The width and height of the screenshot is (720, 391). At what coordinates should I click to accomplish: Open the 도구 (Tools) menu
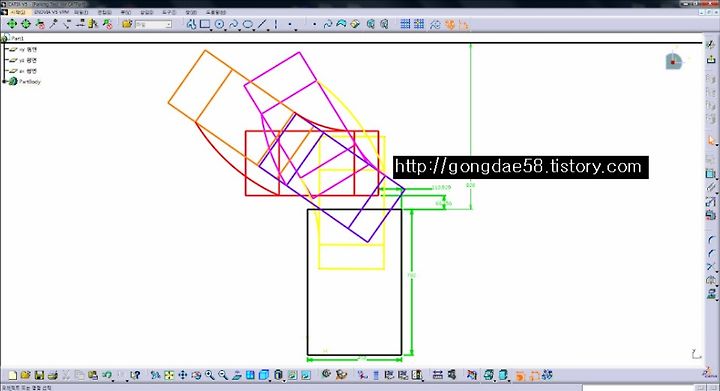click(169, 12)
